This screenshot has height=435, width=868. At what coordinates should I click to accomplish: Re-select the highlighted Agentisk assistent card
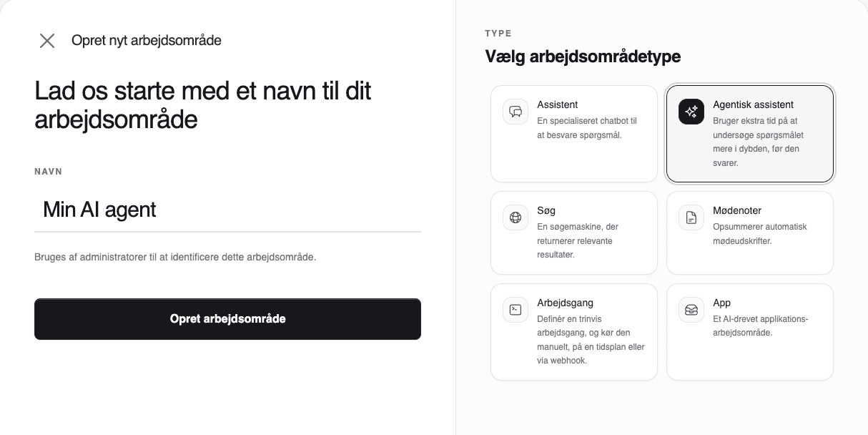[x=749, y=134]
